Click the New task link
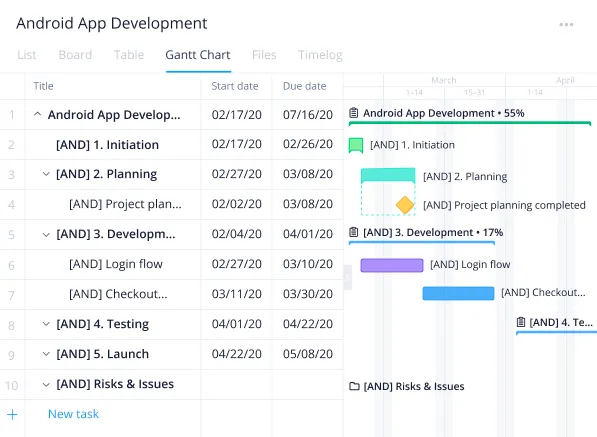 pyautogui.click(x=73, y=414)
